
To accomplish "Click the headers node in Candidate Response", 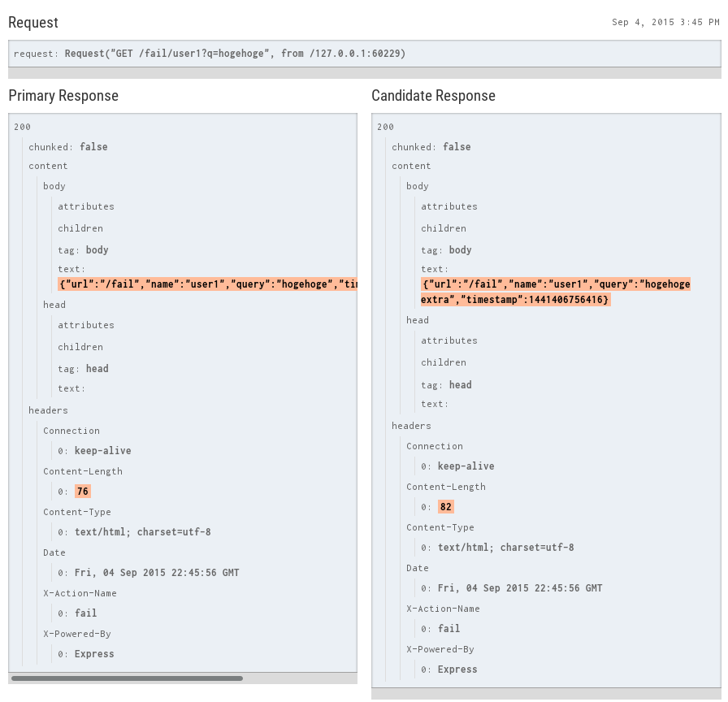I will click(x=411, y=425).
